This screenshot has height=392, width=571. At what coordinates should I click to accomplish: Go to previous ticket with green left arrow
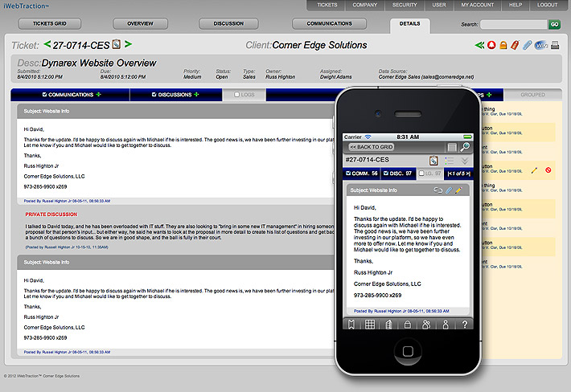click(47, 44)
